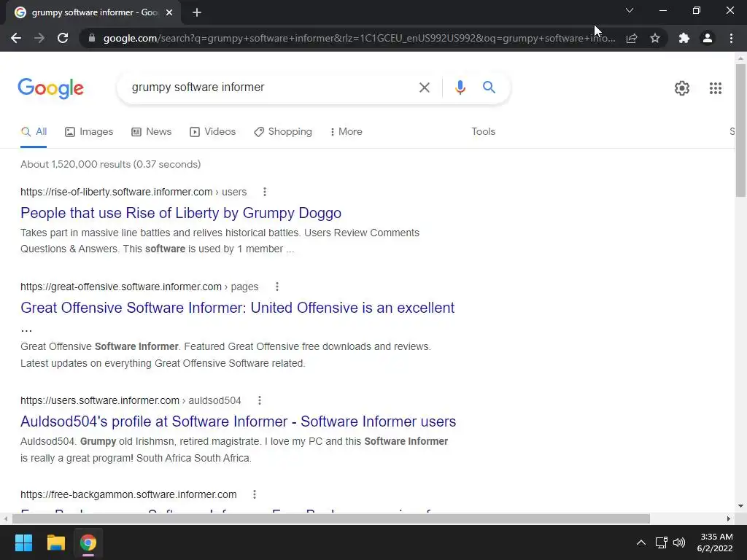Click the scroll right arrow
The width and height of the screenshot is (747, 560).
[x=729, y=518]
